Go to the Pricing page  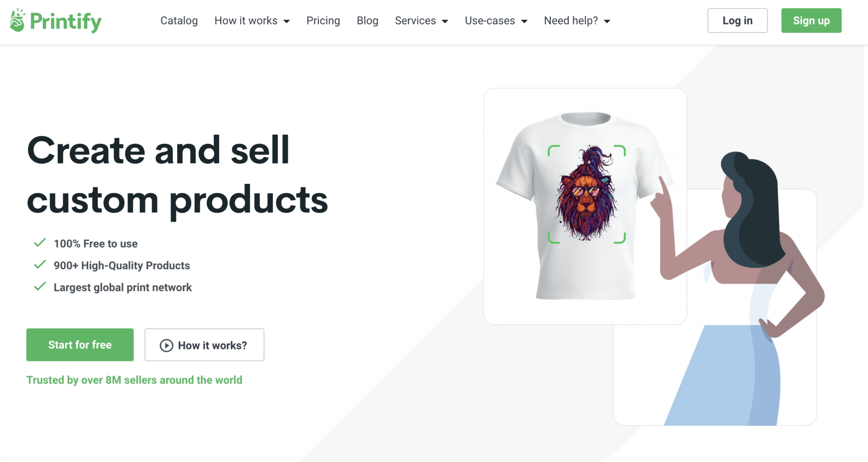point(323,21)
